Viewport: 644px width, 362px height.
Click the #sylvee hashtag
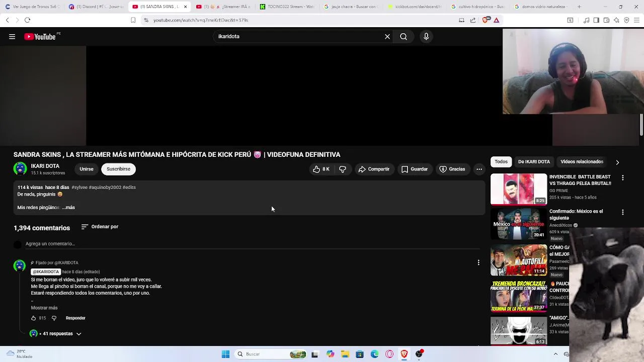(79, 188)
